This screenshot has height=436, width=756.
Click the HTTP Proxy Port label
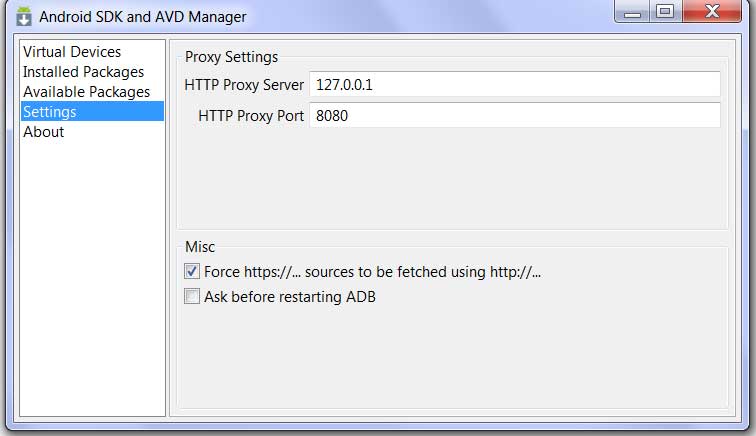coord(251,116)
